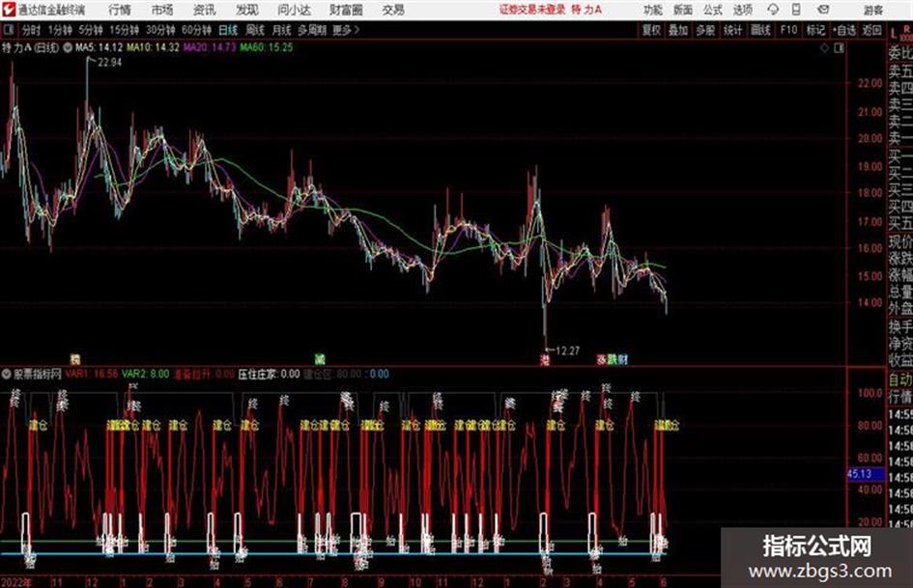
Task: Open the 多周期 multi-period selector
Action: [x=311, y=30]
